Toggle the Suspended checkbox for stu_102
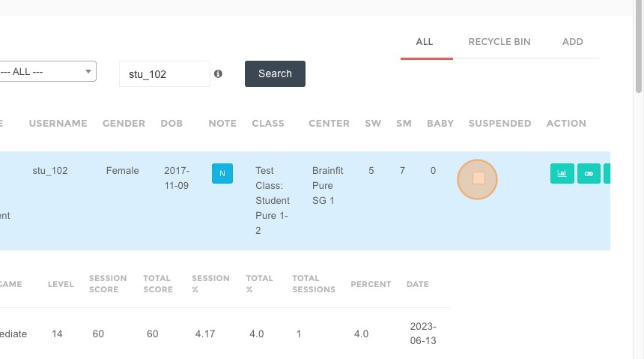The image size is (644, 359). [x=479, y=178]
